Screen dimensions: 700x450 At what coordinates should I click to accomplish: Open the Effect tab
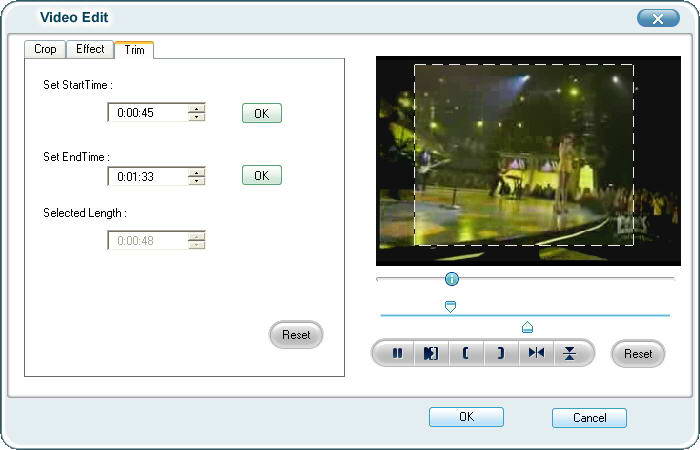[90, 49]
